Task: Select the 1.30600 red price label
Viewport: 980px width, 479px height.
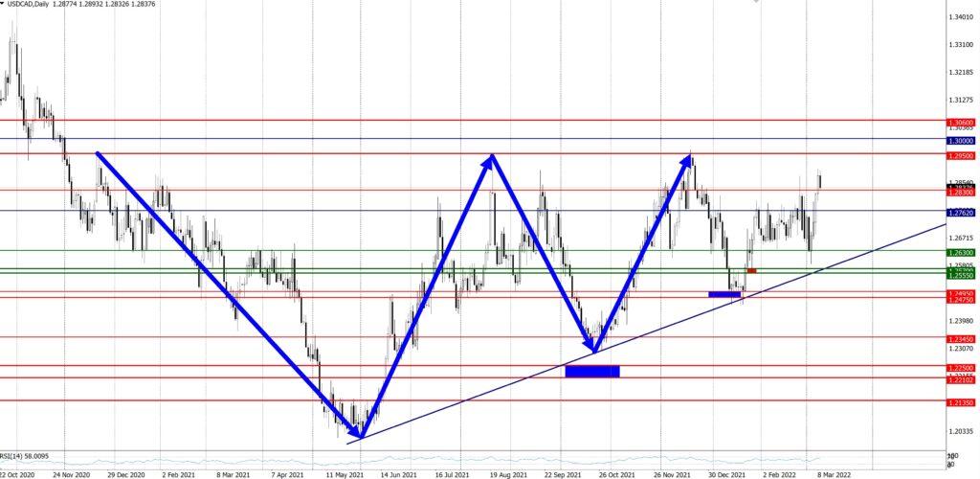Action: pyautogui.click(x=960, y=123)
